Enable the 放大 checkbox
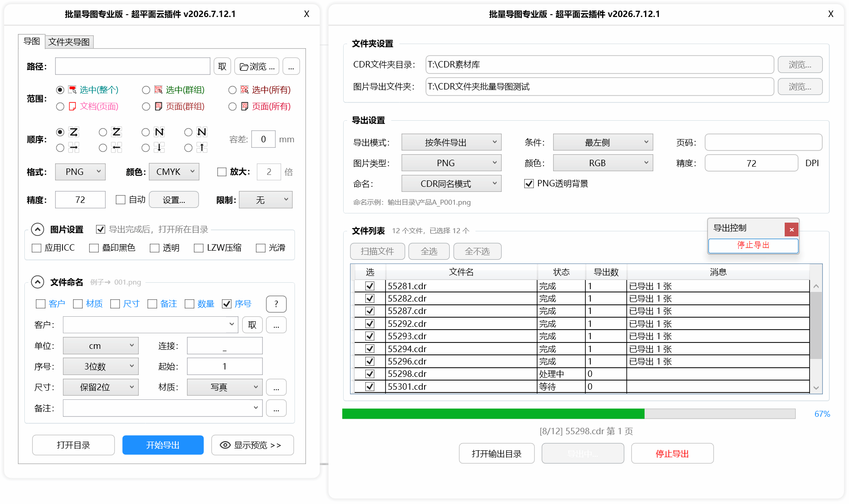849x504 pixels. (222, 172)
